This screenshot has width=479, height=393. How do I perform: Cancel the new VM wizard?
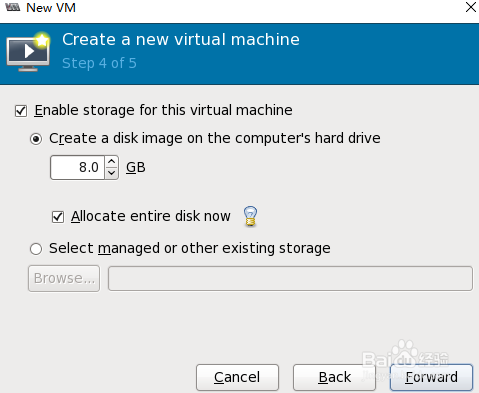[237, 377]
